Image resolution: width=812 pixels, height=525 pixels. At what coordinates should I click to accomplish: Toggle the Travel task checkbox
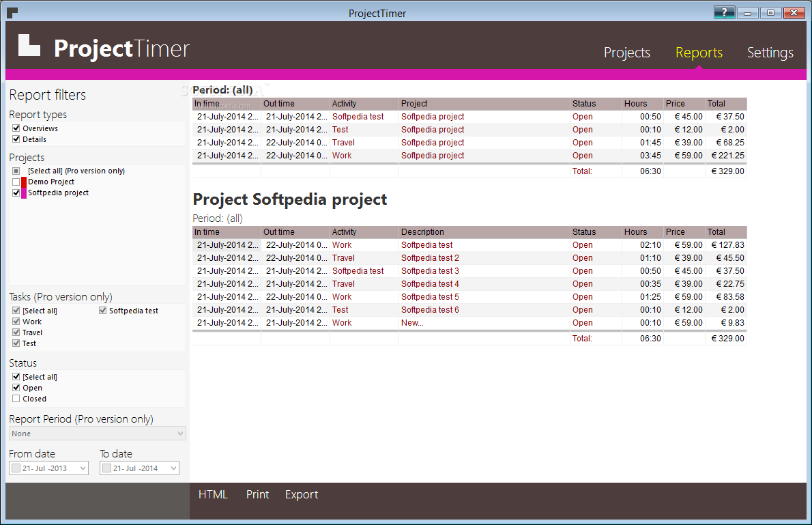[16, 332]
